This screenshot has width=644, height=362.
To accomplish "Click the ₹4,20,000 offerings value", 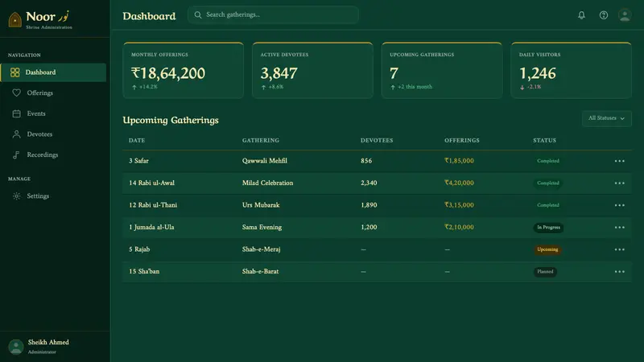I will pos(459,183).
